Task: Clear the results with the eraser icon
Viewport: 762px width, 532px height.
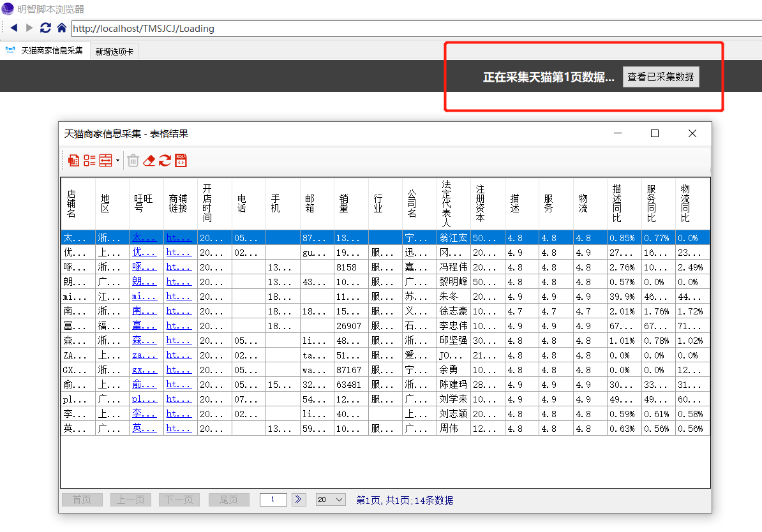Action: (149, 160)
